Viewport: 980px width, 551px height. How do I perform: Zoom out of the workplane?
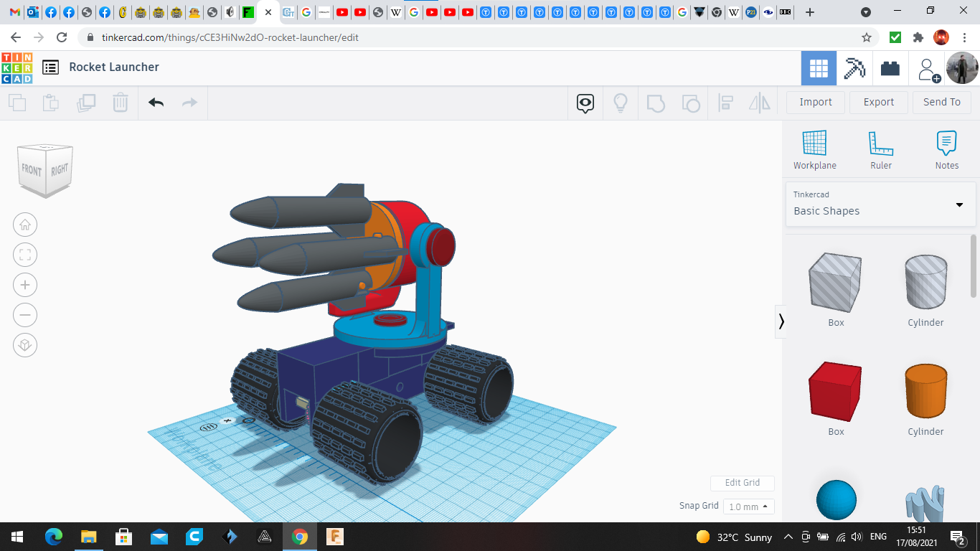click(25, 315)
